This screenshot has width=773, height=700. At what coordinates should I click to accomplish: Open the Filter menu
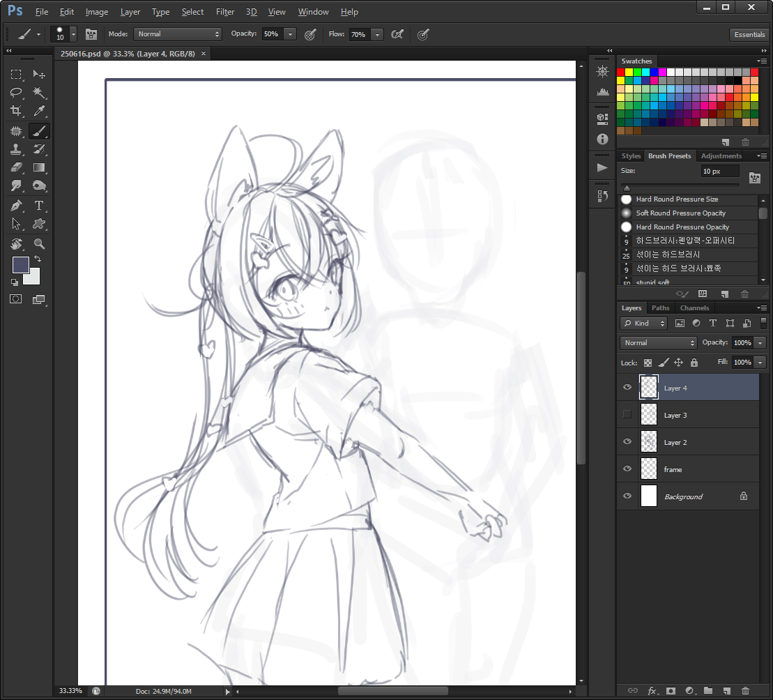tap(225, 12)
